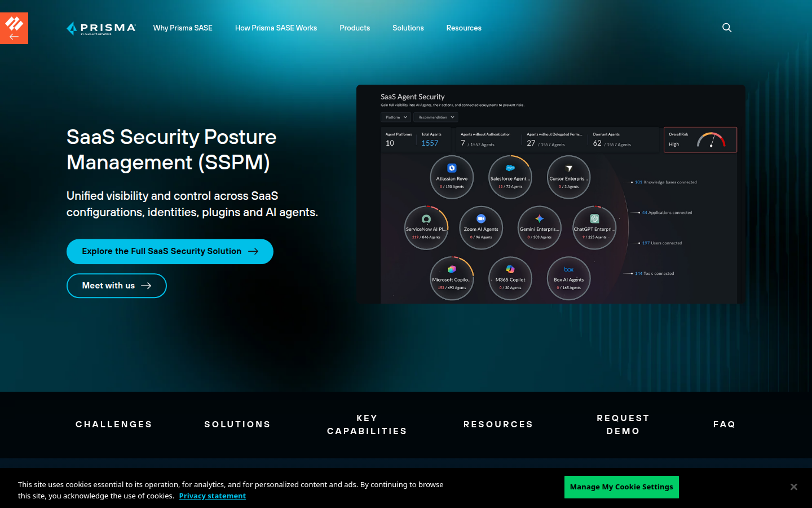Jump to the RESOURCES section tab
Screen dimensions: 812x508
click(x=498, y=424)
